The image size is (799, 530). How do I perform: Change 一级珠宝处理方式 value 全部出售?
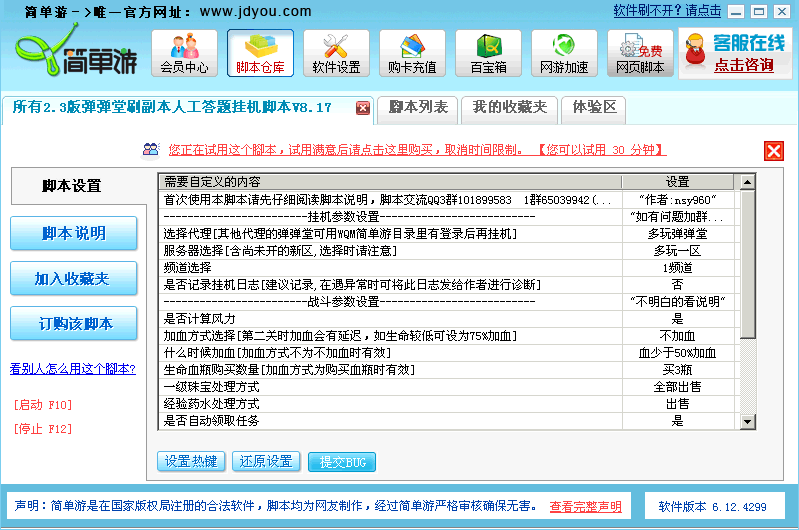pos(677,387)
